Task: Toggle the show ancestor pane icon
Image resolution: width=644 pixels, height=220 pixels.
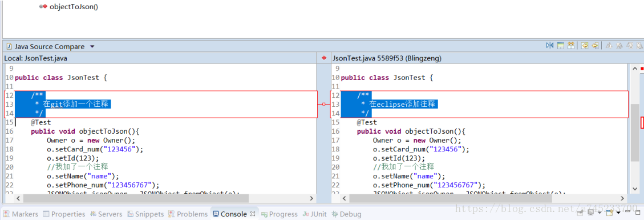Action: tap(561, 46)
